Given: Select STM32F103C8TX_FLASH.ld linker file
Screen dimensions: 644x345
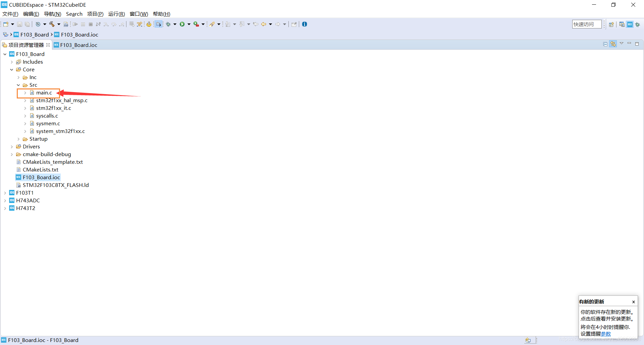Looking at the screenshot, I should (56, 185).
